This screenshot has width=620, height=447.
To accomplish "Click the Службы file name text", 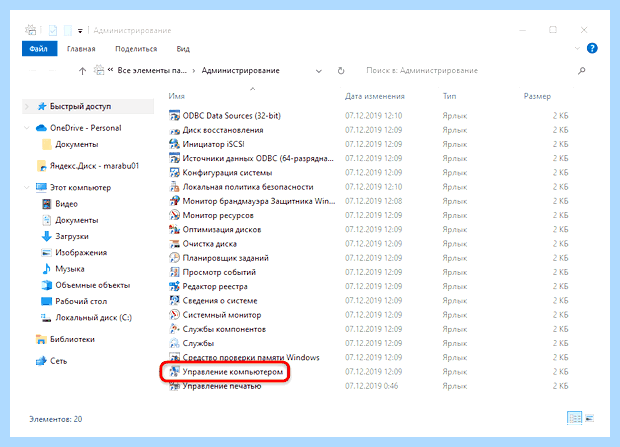I will [x=198, y=343].
